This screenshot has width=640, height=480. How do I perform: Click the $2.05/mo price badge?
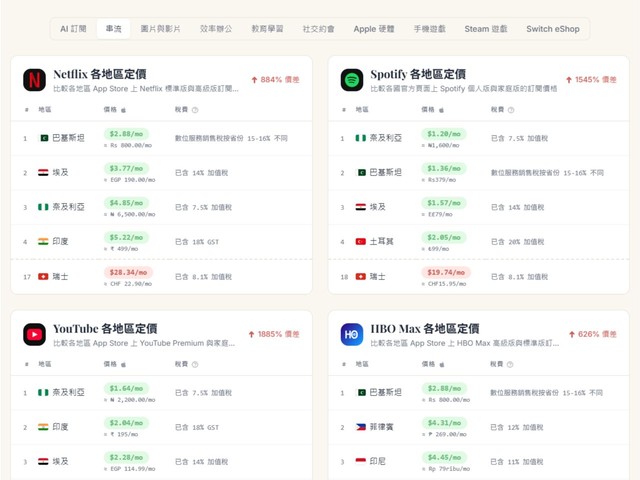point(444,237)
